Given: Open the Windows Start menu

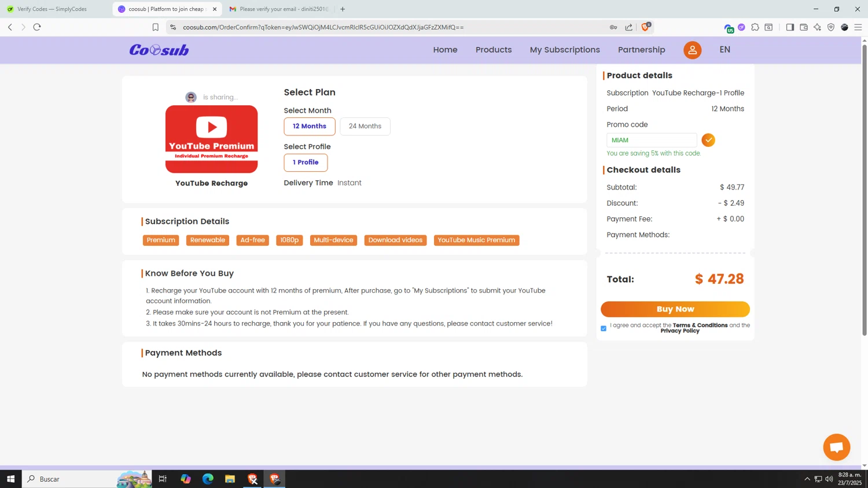Looking at the screenshot, I should click(x=10, y=479).
